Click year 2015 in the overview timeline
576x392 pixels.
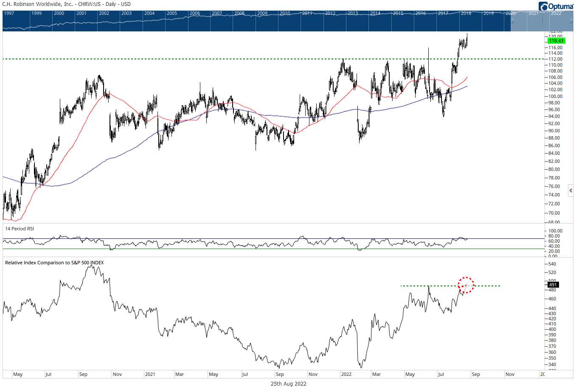(398, 14)
